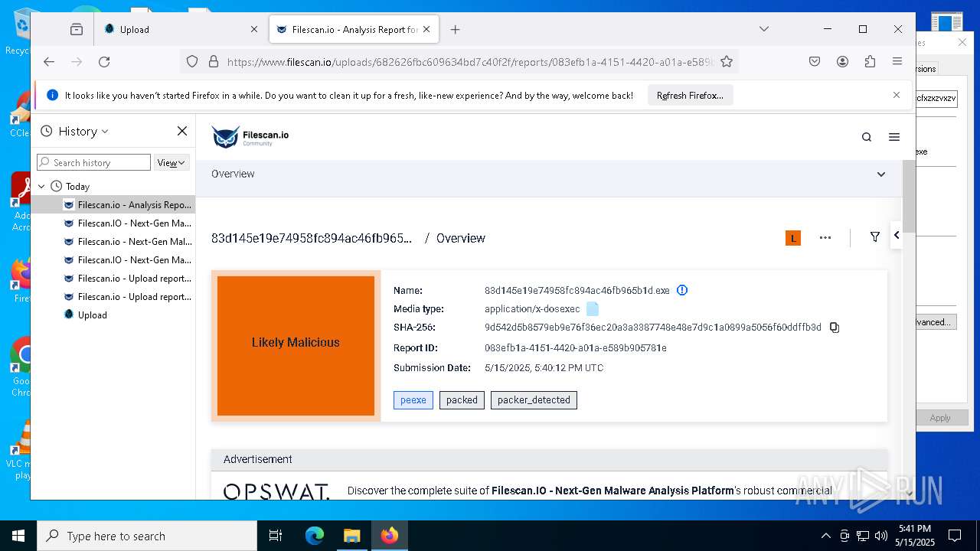The width and height of the screenshot is (980, 551).
Task: Open the Upload history entry
Action: pos(113,315)
